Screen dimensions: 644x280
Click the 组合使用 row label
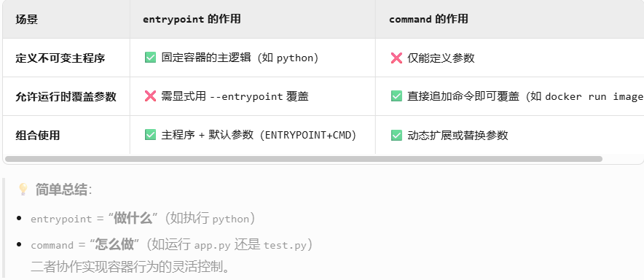38,136
